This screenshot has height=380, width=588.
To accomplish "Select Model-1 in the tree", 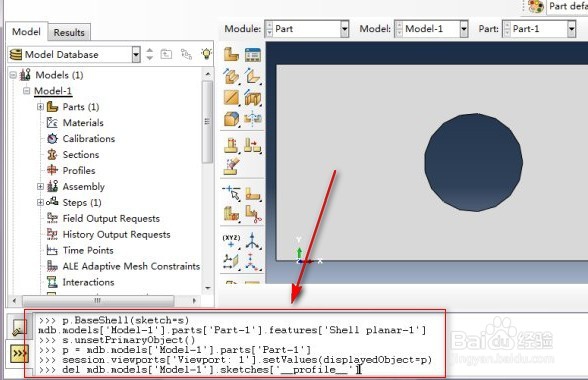I will (x=53, y=91).
